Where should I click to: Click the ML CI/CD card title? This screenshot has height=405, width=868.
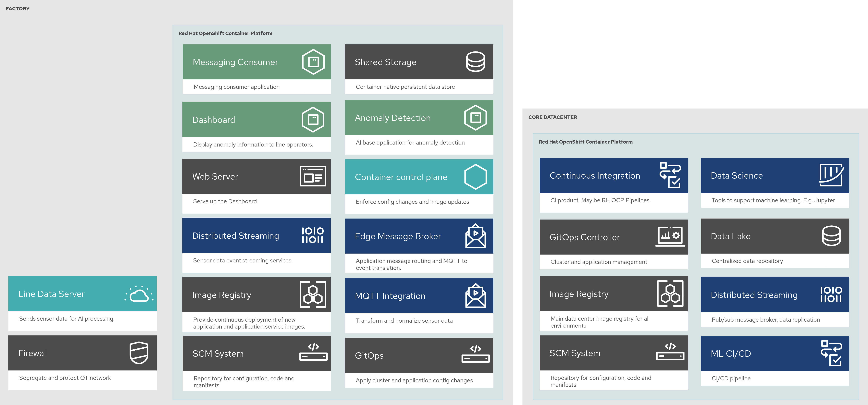(x=730, y=353)
